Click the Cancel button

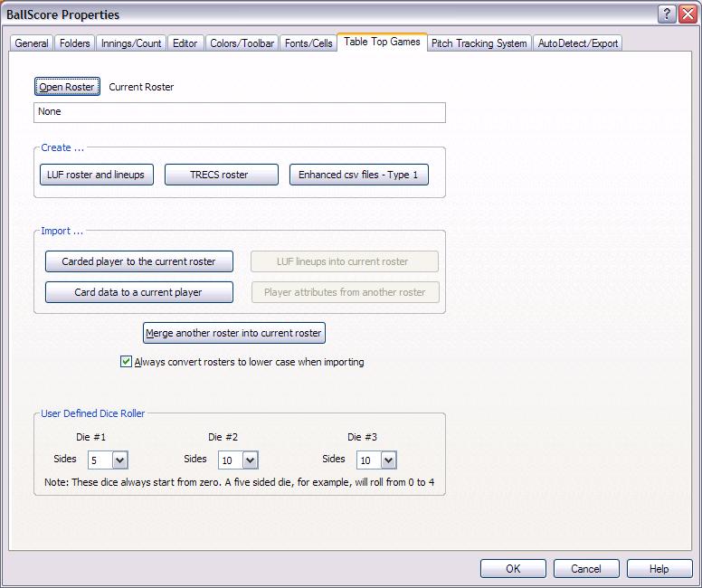(x=586, y=569)
